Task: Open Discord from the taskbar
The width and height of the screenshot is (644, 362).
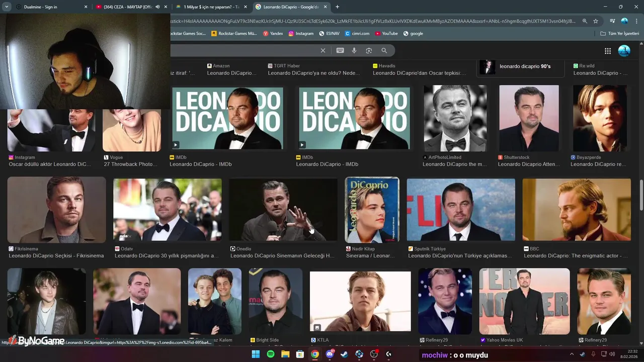Action: (x=330, y=354)
